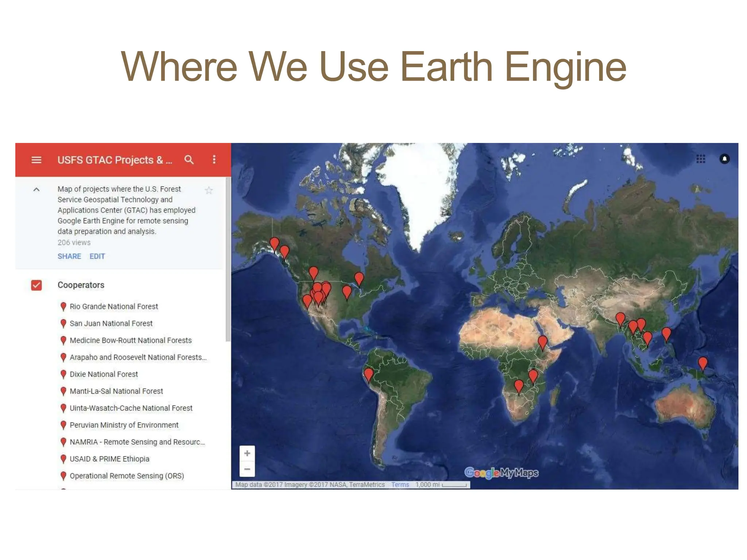Open the Google apps grid icon

700,159
